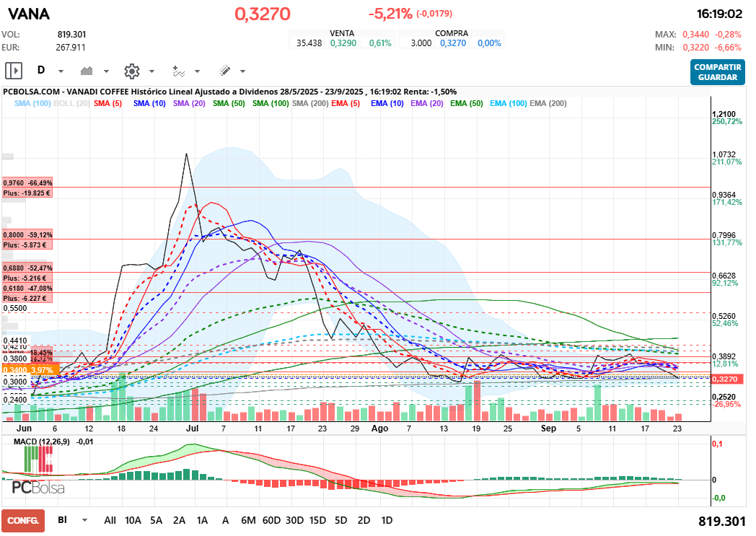
Task: Select the 1A time range
Action: pyautogui.click(x=202, y=520)
